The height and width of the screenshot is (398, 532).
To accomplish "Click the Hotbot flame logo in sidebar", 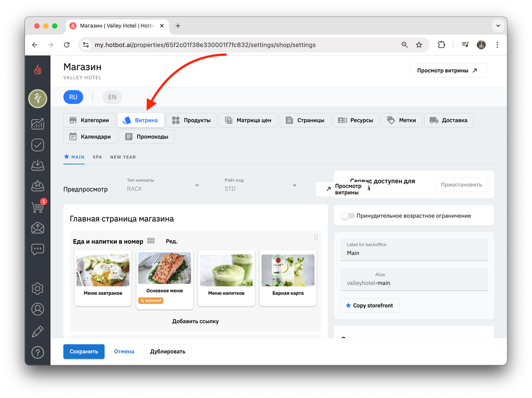I will pos(37,70).
